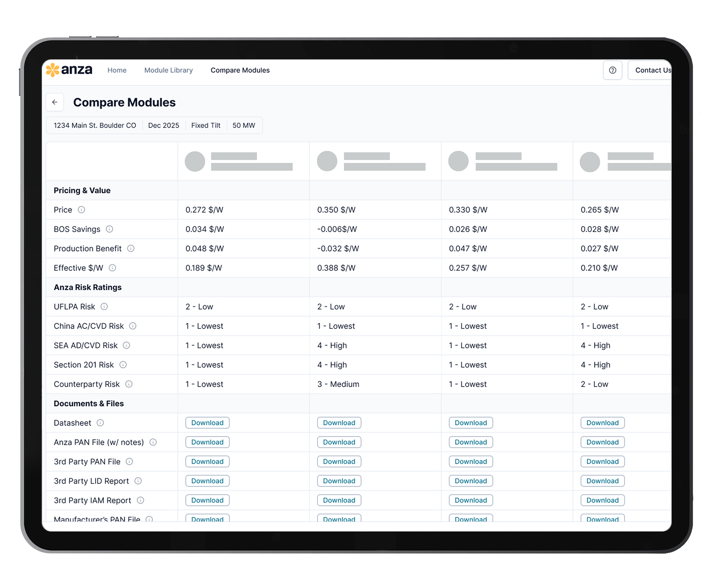The height and width of the screenshot is (588, 722).
Task: Click the back arrow beside Compare Modules heading
Action: [55, 102]
